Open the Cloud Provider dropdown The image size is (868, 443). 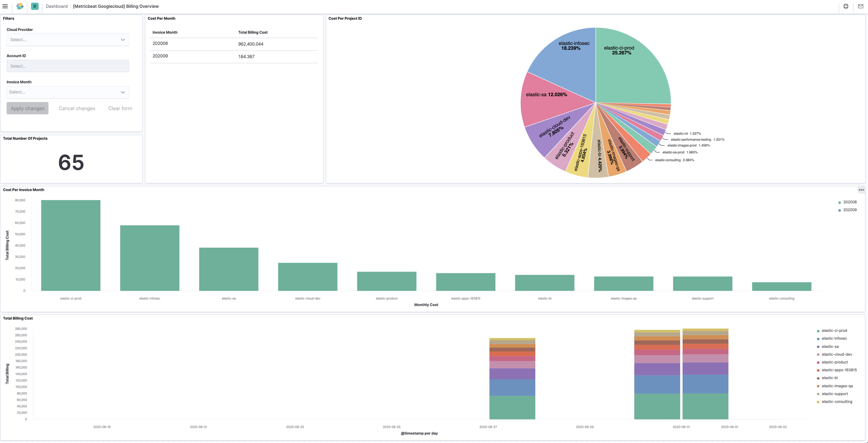pyautogui.click(x=67, y=39)
